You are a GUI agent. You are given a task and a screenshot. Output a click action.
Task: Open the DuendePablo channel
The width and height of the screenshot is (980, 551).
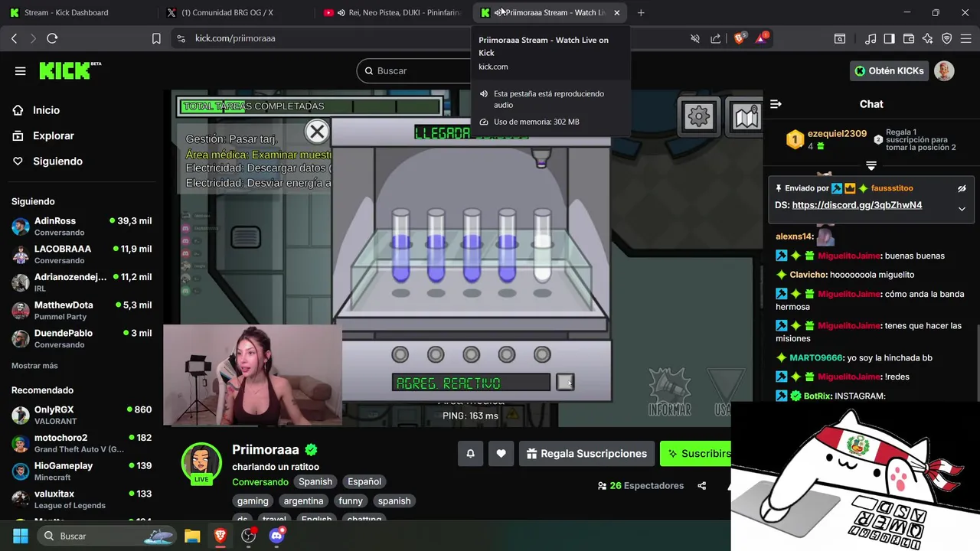(82, 338)
